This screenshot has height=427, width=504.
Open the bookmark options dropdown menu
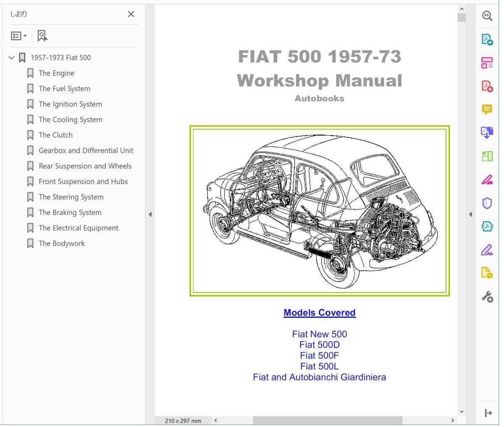(x=19, y=36)
